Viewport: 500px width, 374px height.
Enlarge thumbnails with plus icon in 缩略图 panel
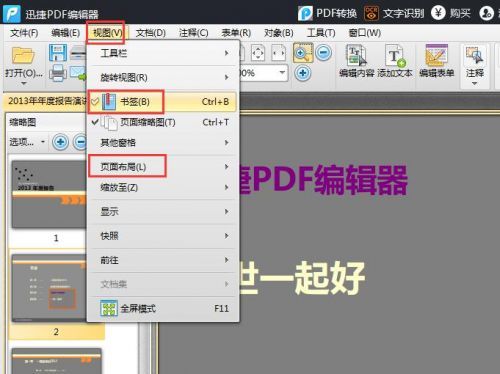point(60,142)
